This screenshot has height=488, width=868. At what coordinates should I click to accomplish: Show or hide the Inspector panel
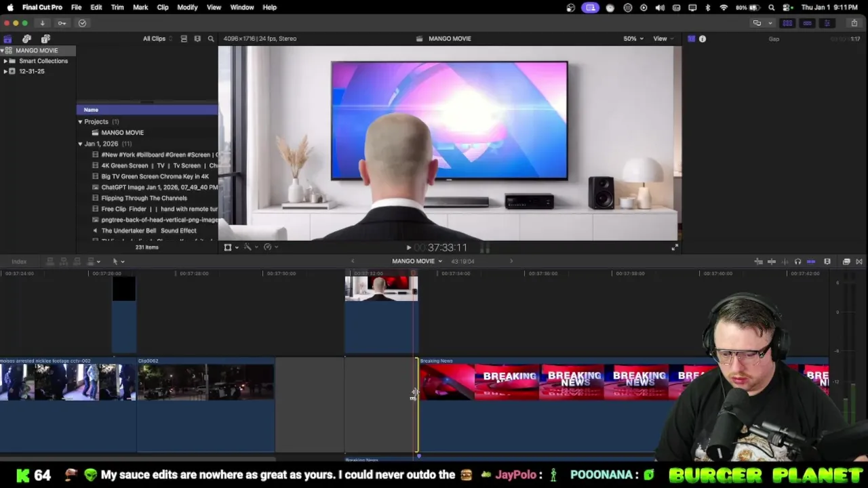point(827,23)
